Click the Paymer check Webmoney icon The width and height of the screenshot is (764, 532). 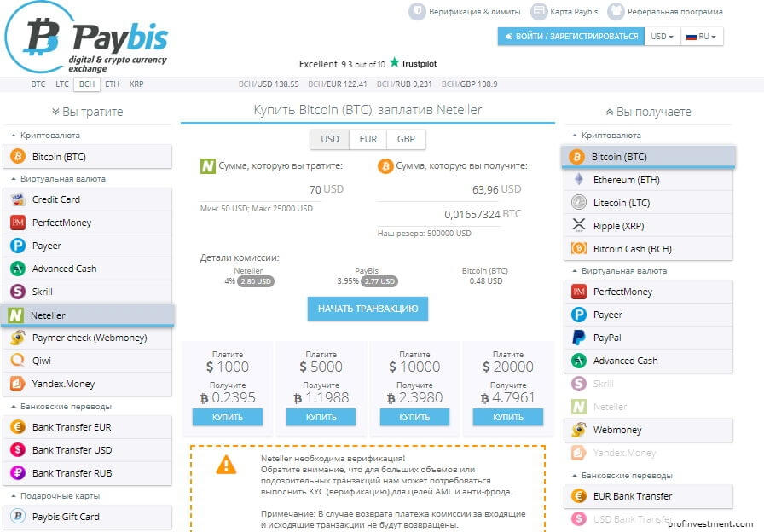coord(18,338)
